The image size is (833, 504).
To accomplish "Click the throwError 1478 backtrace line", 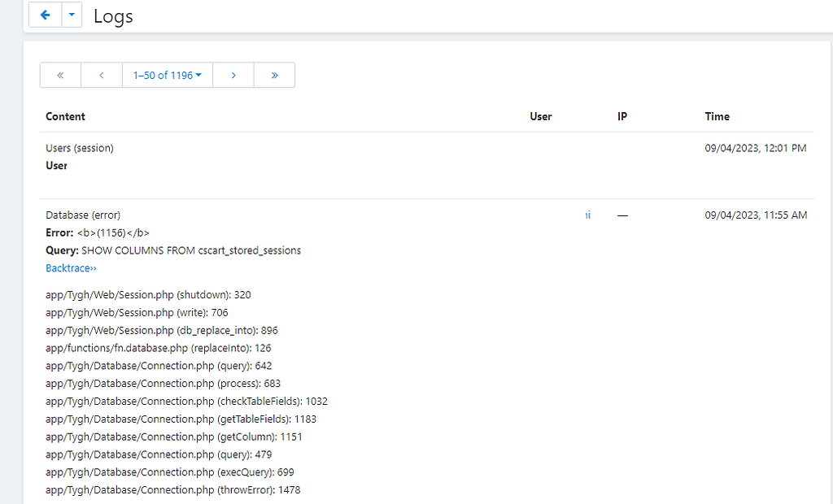I will pos(173,490).
